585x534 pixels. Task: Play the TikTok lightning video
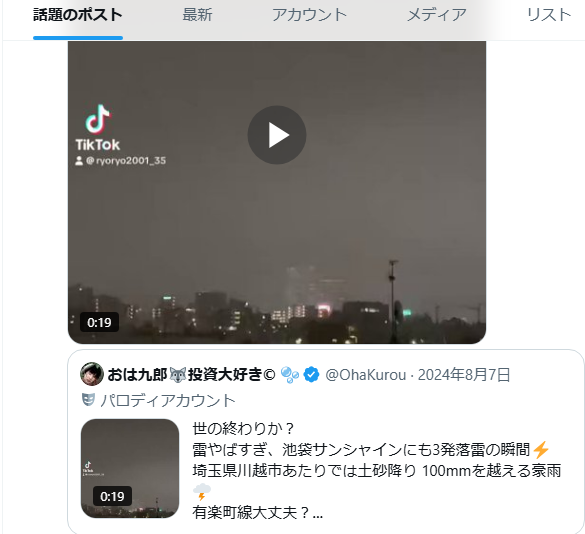tap(277, 135)
